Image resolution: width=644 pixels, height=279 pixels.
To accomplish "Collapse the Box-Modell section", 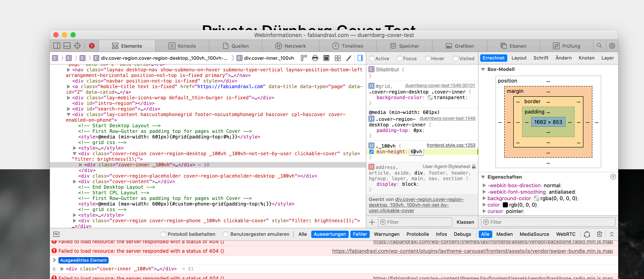I will click(483, 69).
